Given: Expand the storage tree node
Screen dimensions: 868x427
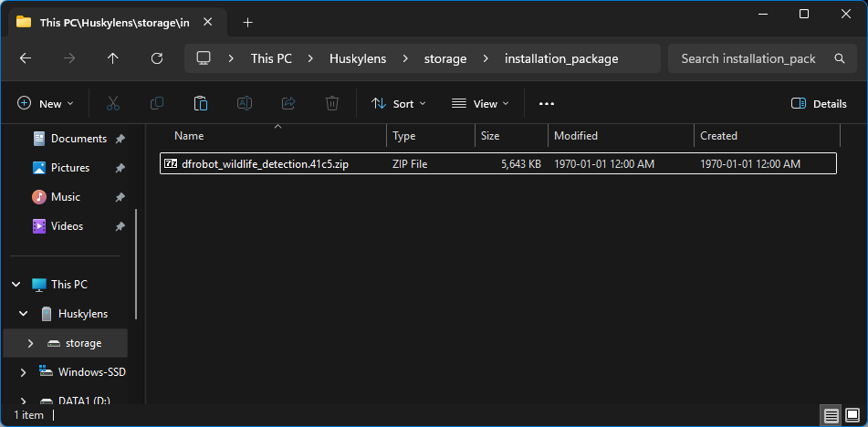Looking at the screenshot, I should click(x=30, y=343).
